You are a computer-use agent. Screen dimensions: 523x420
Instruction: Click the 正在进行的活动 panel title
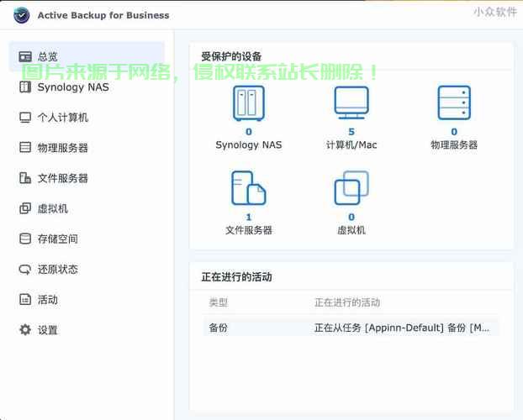[237, 277]
